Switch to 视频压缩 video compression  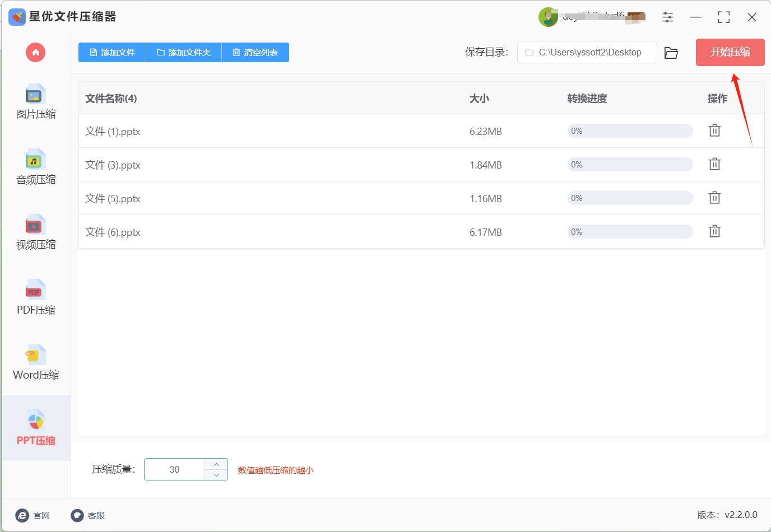pyautogui.click(x=36, y=233)
